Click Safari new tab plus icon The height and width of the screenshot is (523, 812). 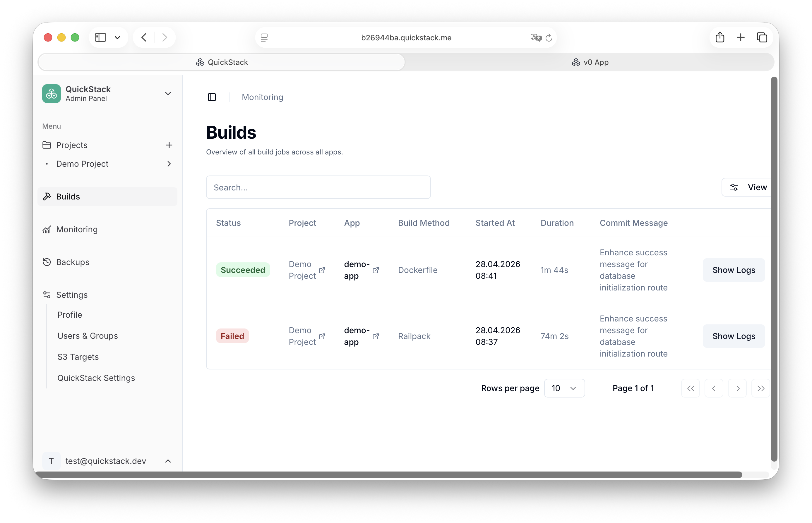741,37
